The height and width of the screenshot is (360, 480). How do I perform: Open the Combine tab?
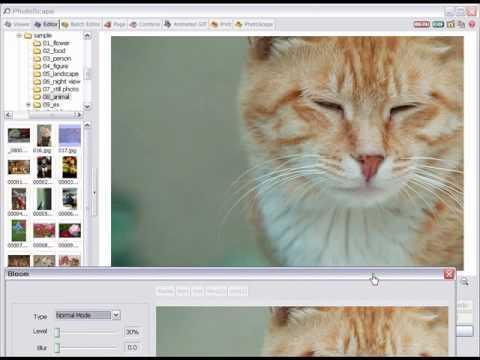pyautogui.click(x=145, y=24)
